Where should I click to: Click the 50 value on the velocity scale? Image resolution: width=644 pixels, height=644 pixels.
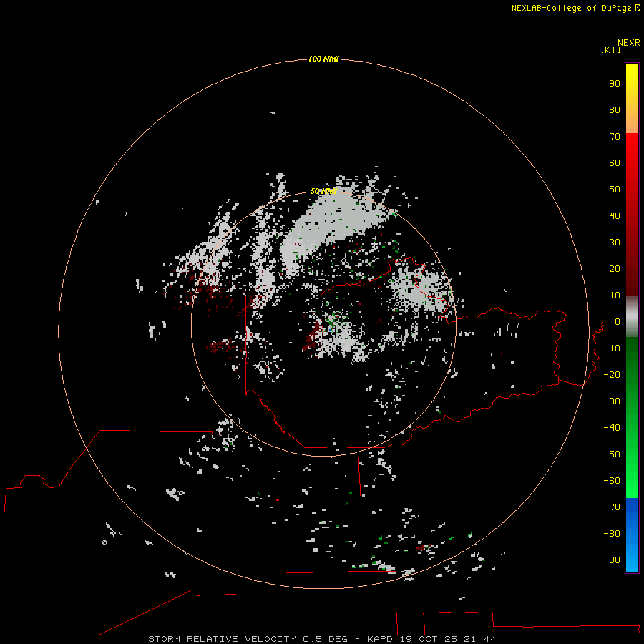615,190
